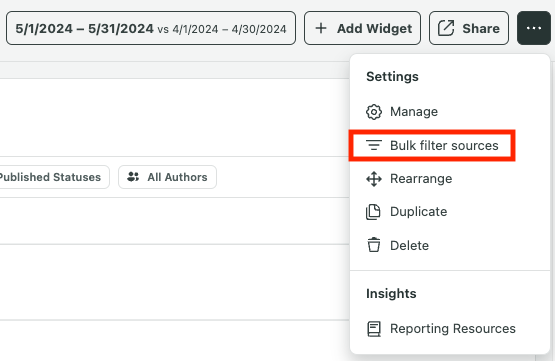This screenshot has height=361, width=555.
Task: Click the book icon beside Reporting Resources
Action: click(374, 329)
